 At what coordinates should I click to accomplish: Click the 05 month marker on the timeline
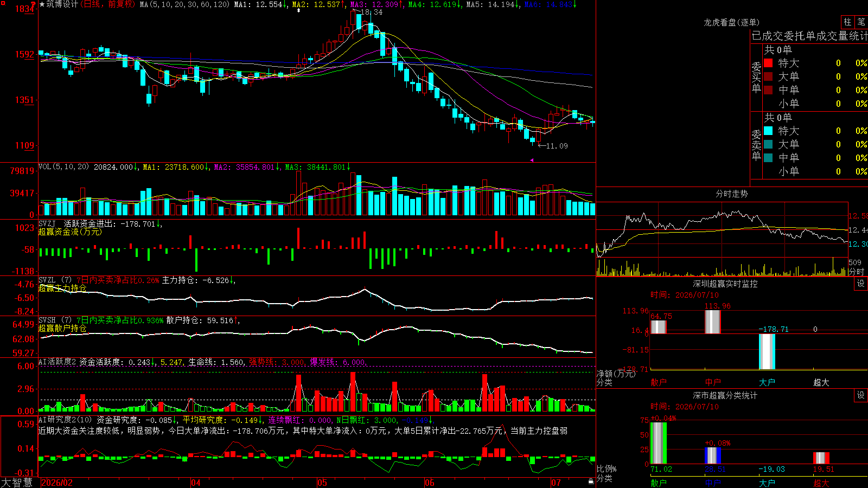point(322,483)
